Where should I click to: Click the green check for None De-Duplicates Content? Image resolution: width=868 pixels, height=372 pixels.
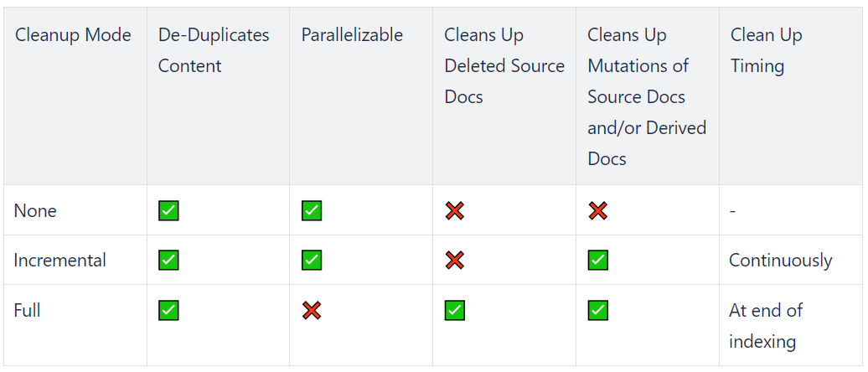point(168,211)
